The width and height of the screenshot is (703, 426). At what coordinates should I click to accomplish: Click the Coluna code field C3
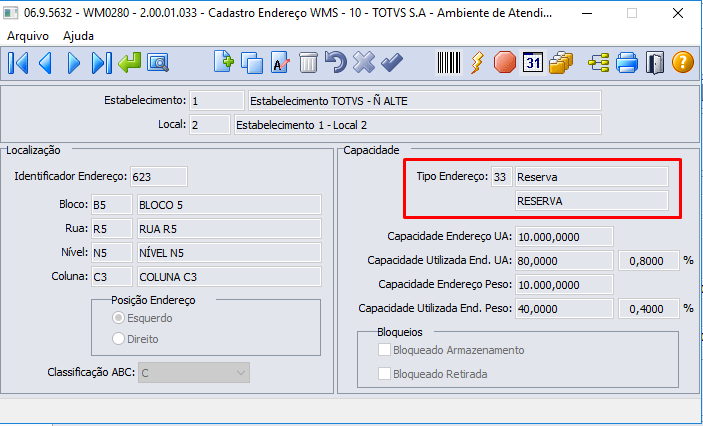tap(112, 277)
